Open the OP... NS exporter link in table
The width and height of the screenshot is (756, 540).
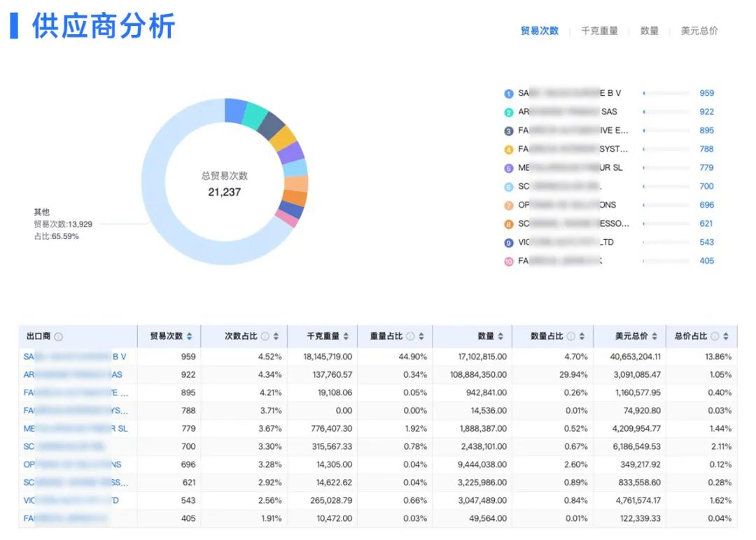tap(72, 464)
